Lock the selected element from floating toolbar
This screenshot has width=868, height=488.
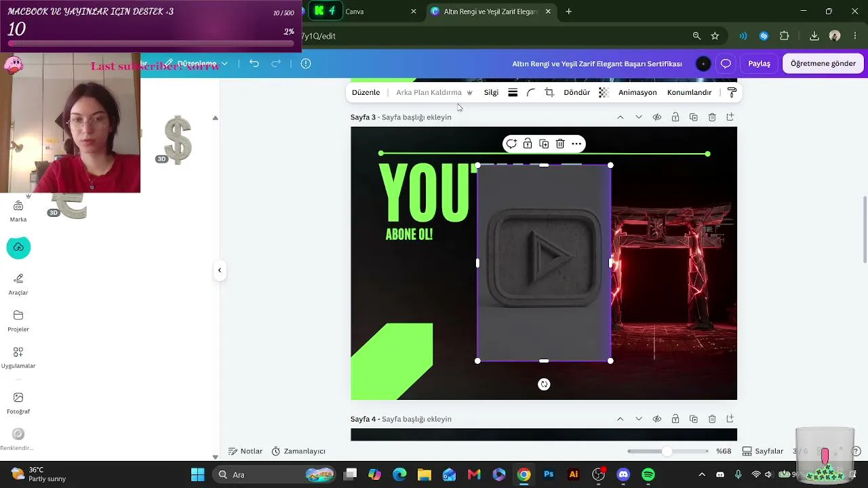(x=528, y=144)
